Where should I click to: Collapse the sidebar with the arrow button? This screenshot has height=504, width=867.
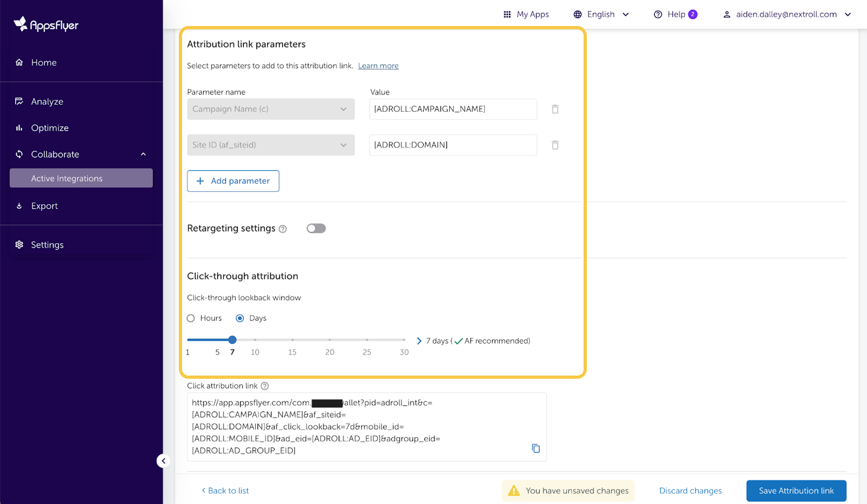point(163,461)
